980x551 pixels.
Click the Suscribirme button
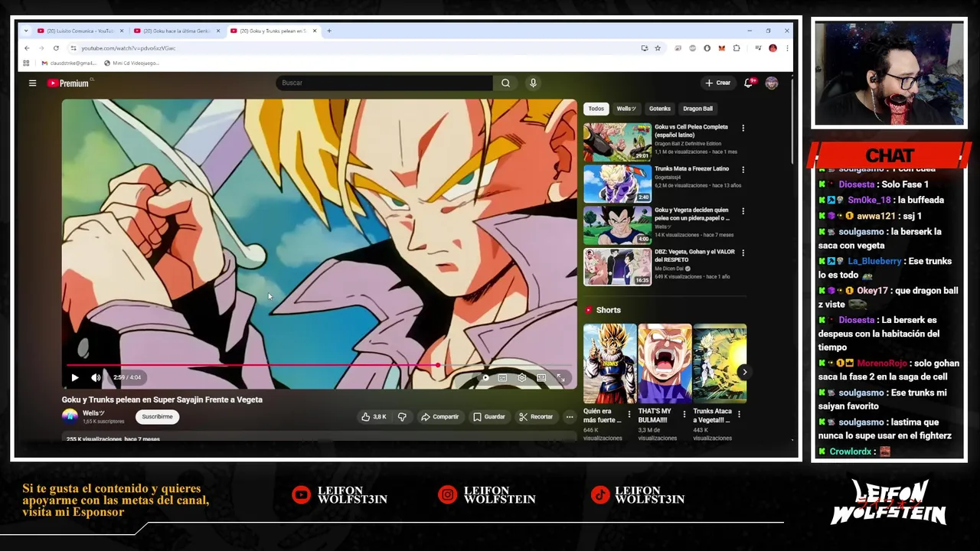click(x=157, y=417)
